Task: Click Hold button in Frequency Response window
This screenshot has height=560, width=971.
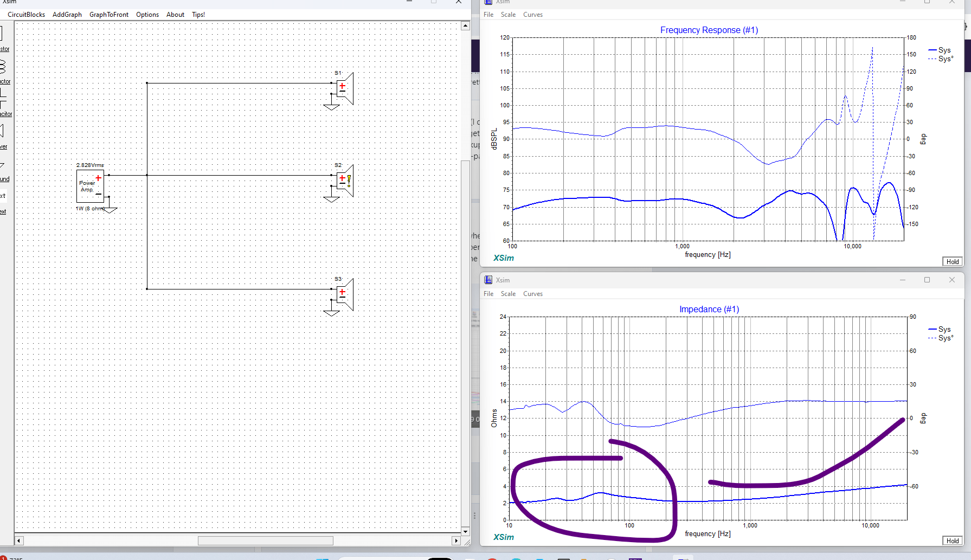Action: (x=953, y=262)
